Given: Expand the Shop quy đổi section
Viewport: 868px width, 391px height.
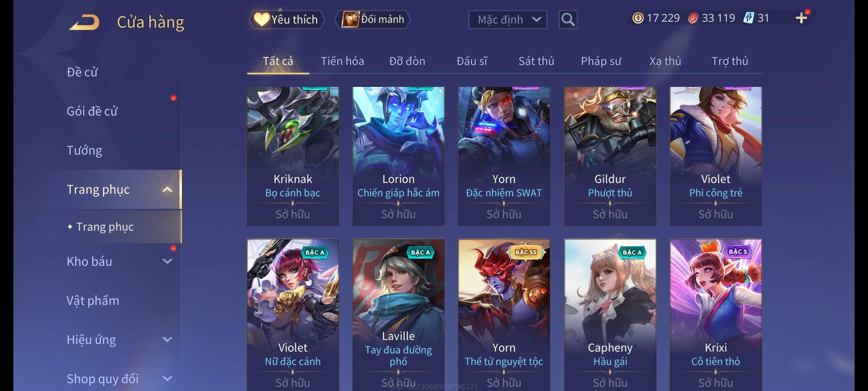Looking at the screenshot, I should [x=167, y=379].
